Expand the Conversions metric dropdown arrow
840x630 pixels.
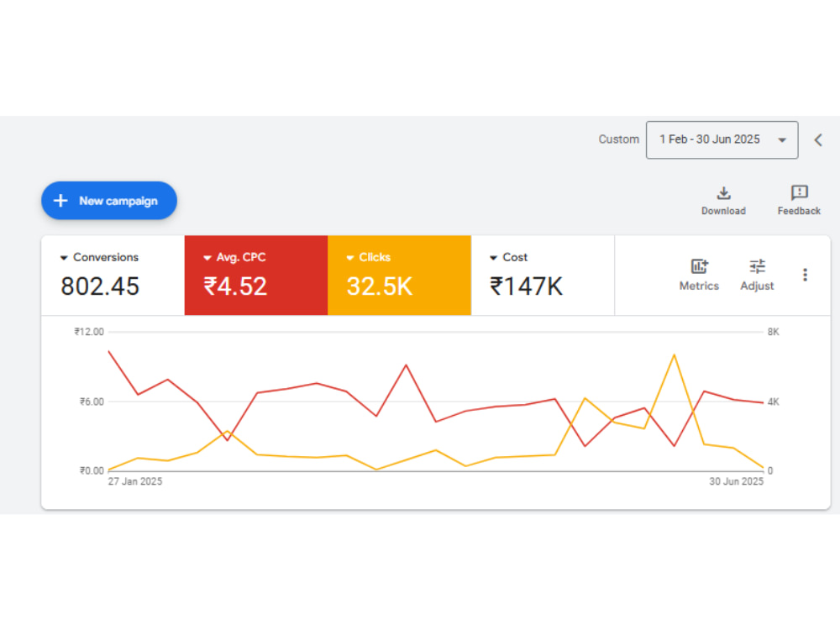click(x=64, y=258)
